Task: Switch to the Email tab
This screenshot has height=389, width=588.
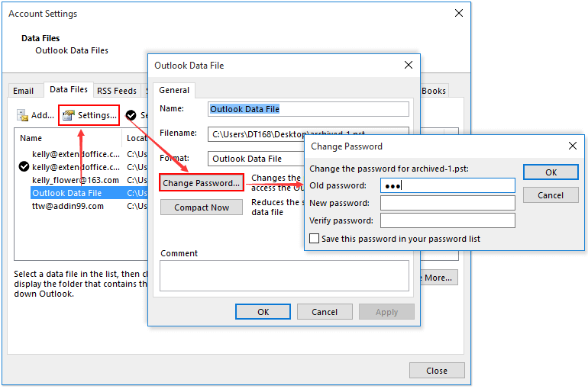Action: [23, 91]
